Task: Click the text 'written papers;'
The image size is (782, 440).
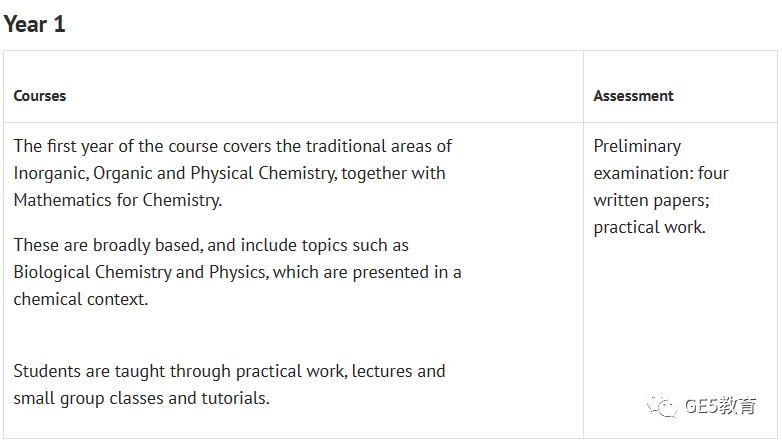Action: 651,201
